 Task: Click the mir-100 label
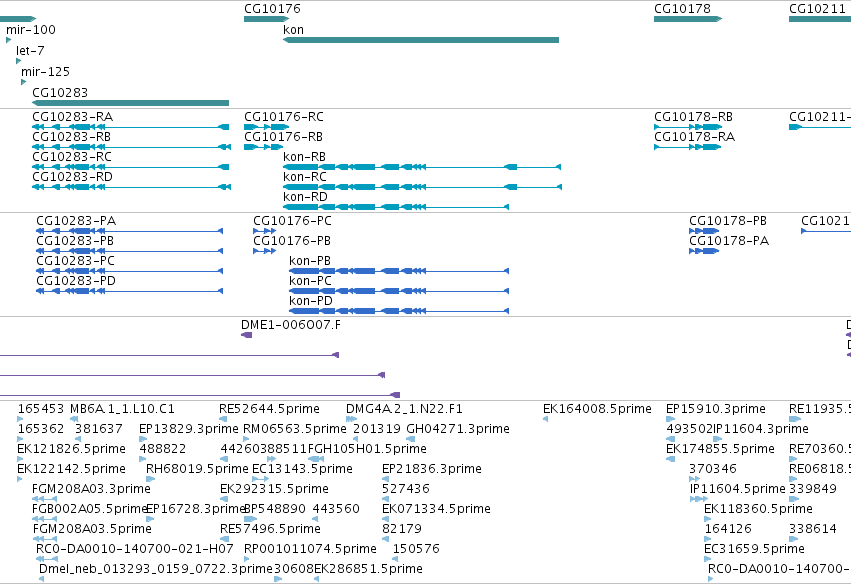click(30, 30)
